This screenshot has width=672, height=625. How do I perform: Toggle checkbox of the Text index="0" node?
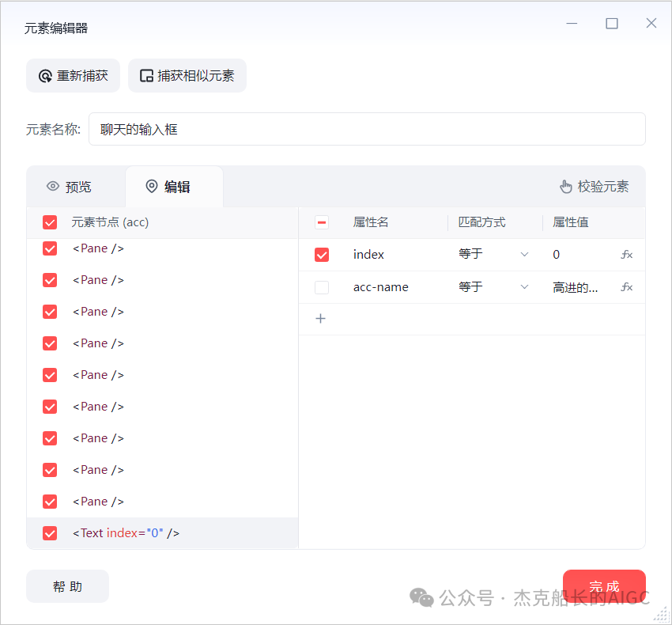(x=50, y=533)
